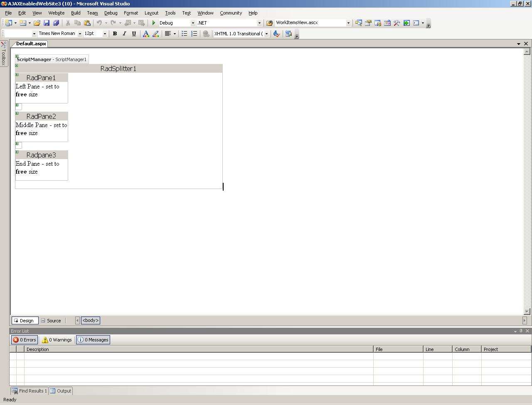
Task: Open the File menu
Action: point(8,13)
